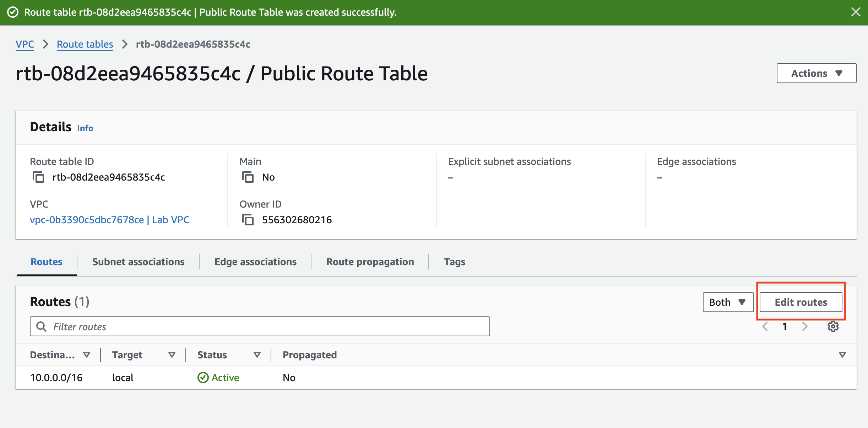Switch to Subnet associations tab
868x428 pixels.
click(x=138, y=262)
